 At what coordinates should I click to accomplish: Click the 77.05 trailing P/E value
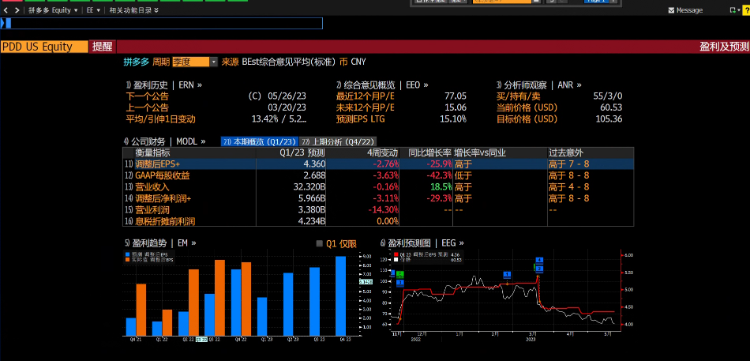point(455,96)
